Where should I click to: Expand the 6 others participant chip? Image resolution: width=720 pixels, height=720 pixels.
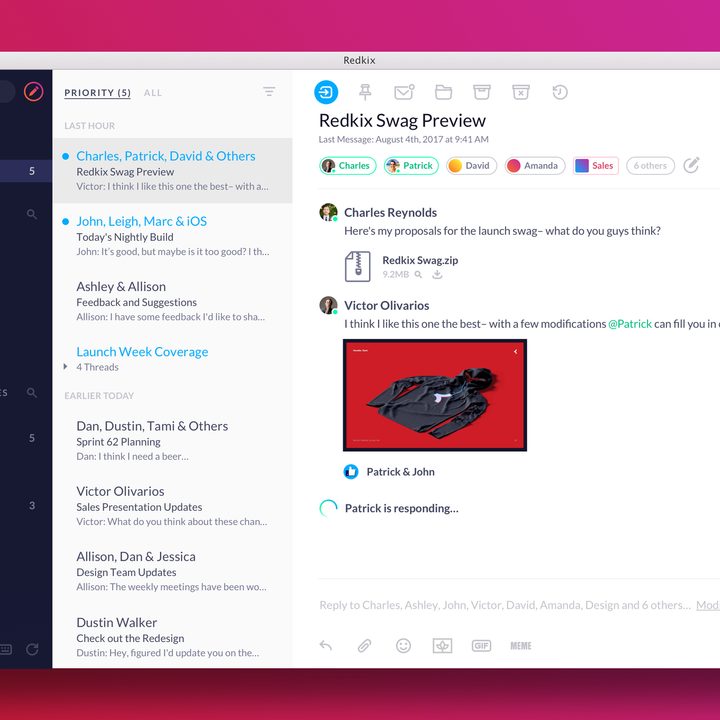pos(650,166)
